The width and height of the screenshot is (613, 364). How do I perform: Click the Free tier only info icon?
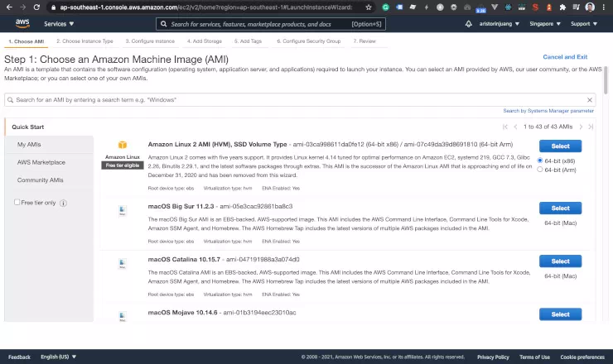(63, 203)
